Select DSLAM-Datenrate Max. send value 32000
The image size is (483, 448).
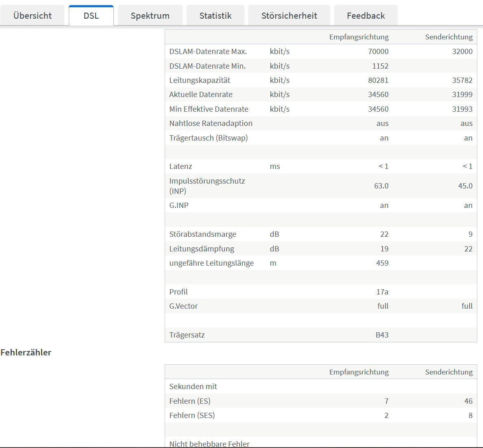click(x=462, y=52)
